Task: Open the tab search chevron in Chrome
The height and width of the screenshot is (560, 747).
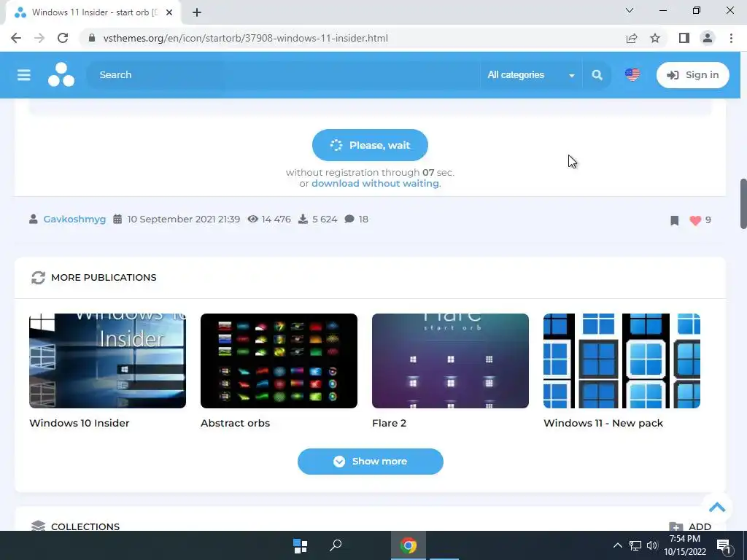Action: pyautogui.click(x=630, y=10)
